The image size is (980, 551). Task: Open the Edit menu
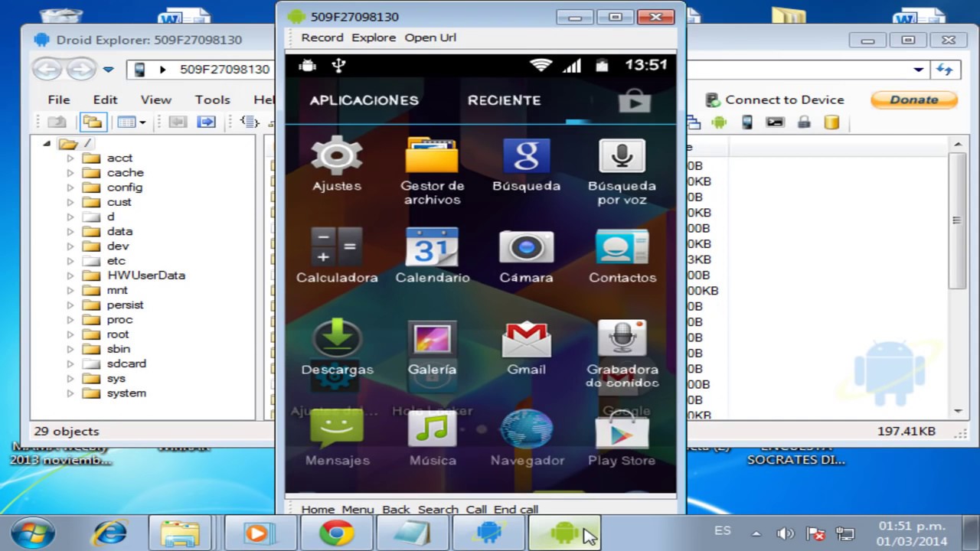106,99
